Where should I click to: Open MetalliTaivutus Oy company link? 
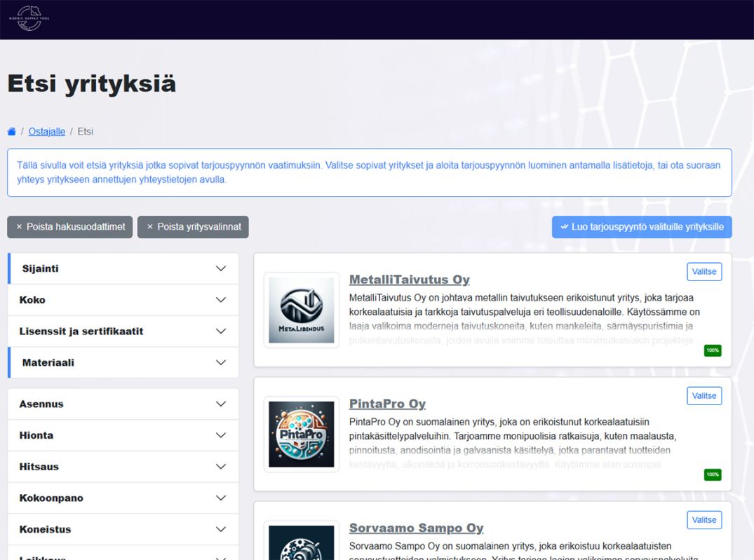click(x=409, y=279)
